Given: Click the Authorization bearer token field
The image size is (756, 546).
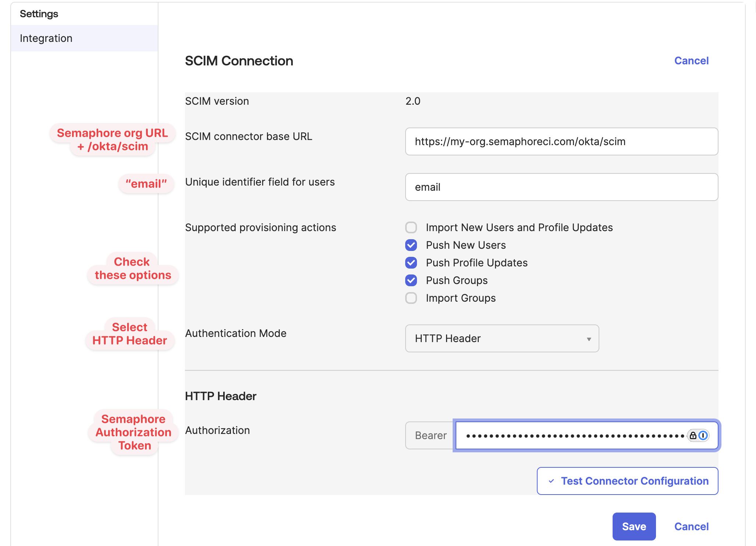Looking at the screenshot, I should (586, 435).
